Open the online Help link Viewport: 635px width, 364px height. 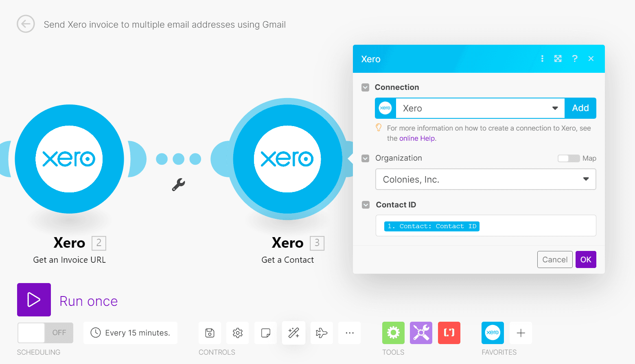pos(417,138)
